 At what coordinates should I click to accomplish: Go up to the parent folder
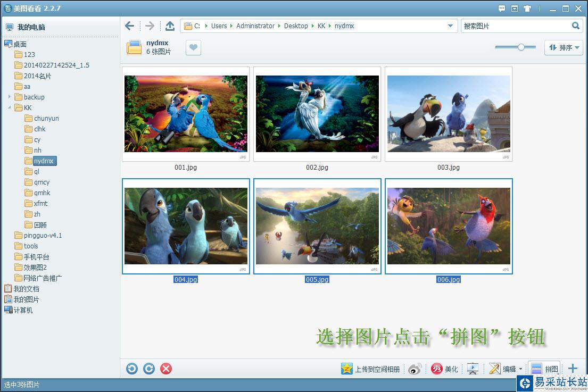click(170, 26)
